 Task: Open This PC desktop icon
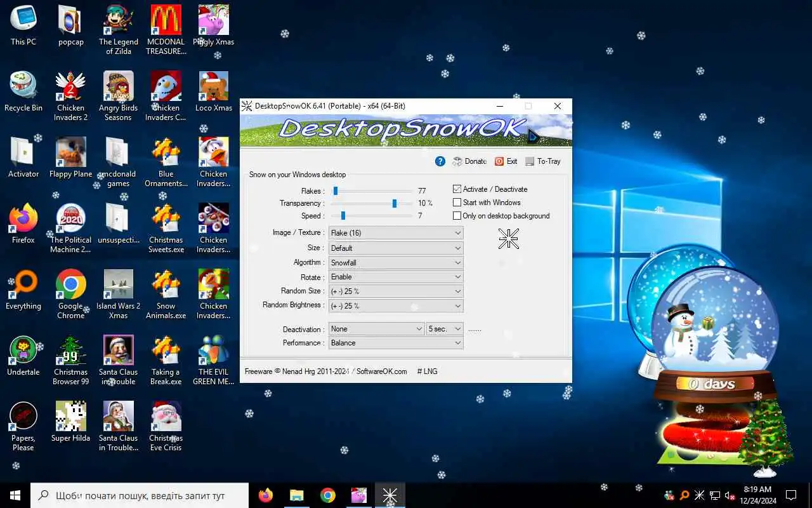coord(23,26)
